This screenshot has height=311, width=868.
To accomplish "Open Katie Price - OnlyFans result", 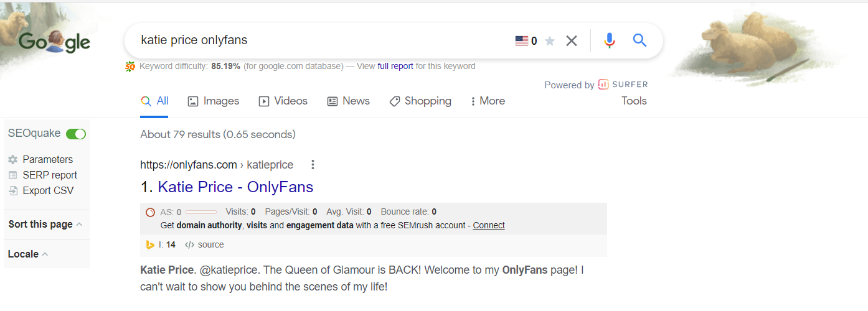I will tap(235, 187).
